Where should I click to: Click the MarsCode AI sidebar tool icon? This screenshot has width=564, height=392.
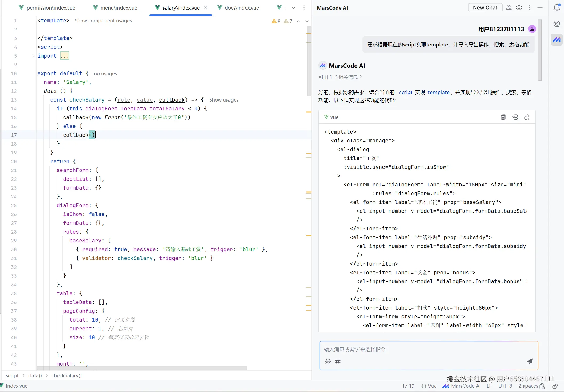(557, 40)
